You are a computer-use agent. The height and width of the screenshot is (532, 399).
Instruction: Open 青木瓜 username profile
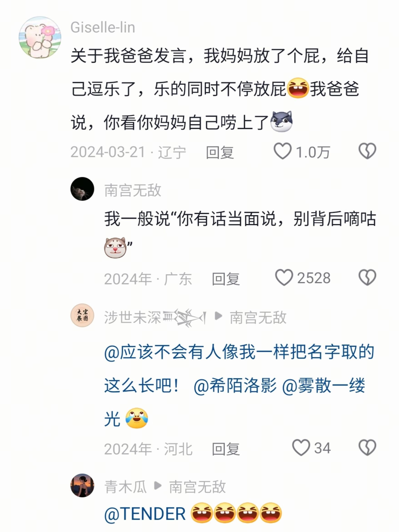pos(125,487)
